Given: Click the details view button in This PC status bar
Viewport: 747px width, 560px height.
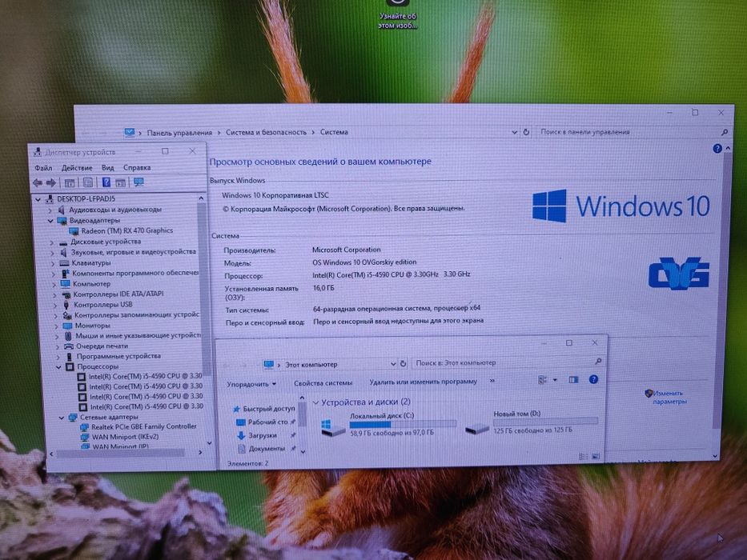Looking at the screenshot, I should coord(583,456).
